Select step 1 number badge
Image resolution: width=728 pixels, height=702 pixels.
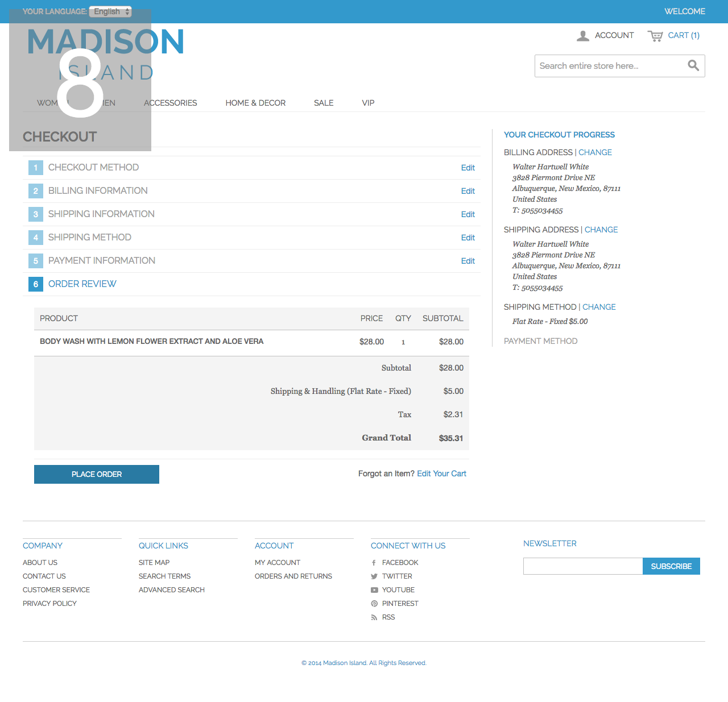[x=36, y=168]
